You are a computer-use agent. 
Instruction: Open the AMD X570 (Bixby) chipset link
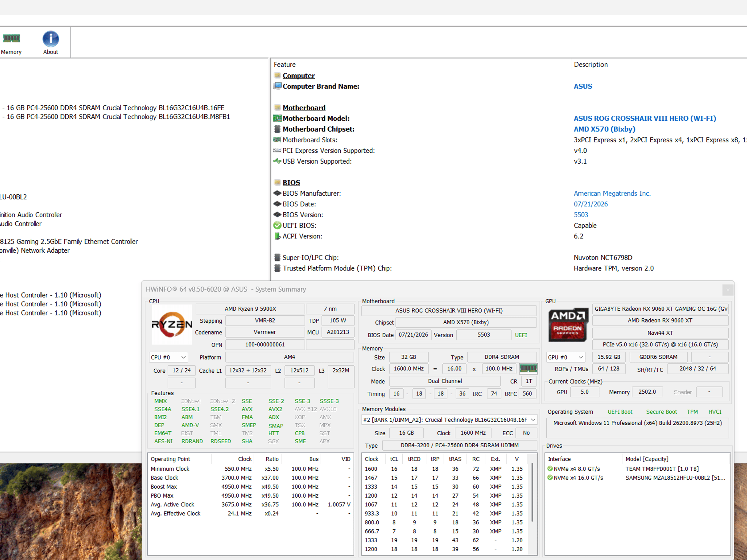click(604, 129)
